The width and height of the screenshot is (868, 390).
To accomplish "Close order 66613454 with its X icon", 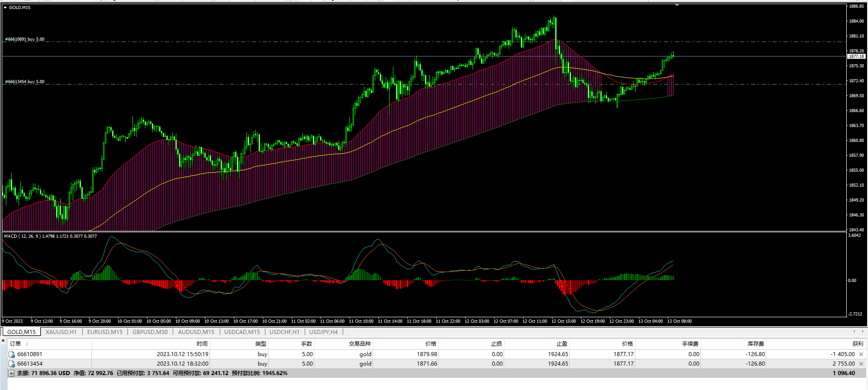I will (x=861, y=364).
